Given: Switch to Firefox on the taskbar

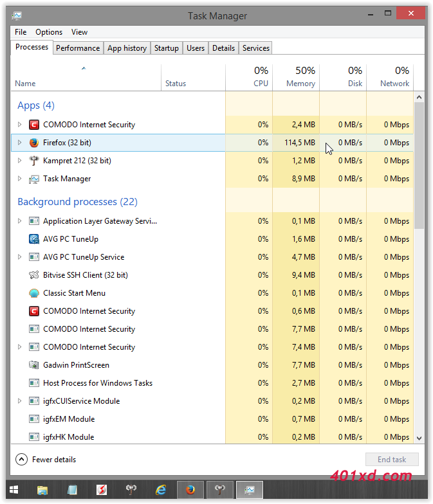Looking at the screenshot, I should [190, 490].
